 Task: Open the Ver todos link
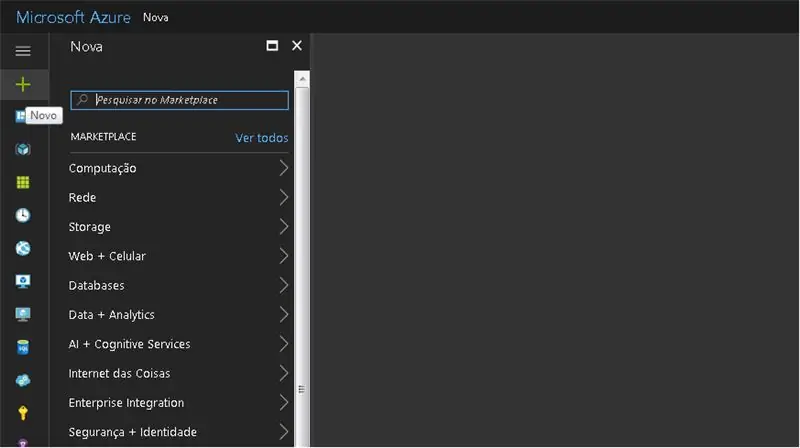click(262, 138)
